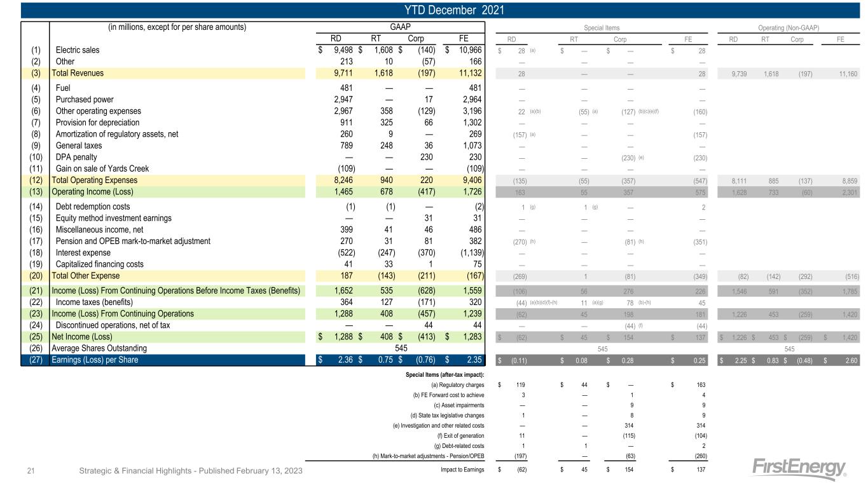Click the FirstEnergy logo
The image size is (868, 488).
point(801,468)
